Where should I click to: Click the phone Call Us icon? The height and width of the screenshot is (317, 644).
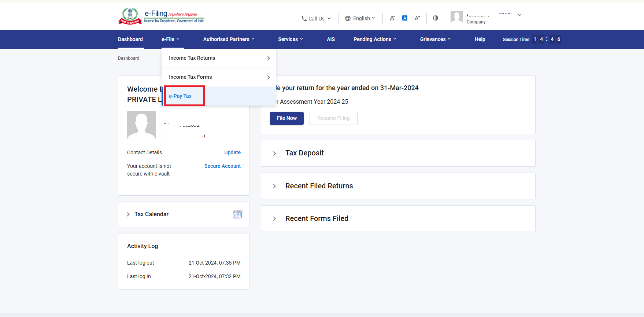[304, 19]
